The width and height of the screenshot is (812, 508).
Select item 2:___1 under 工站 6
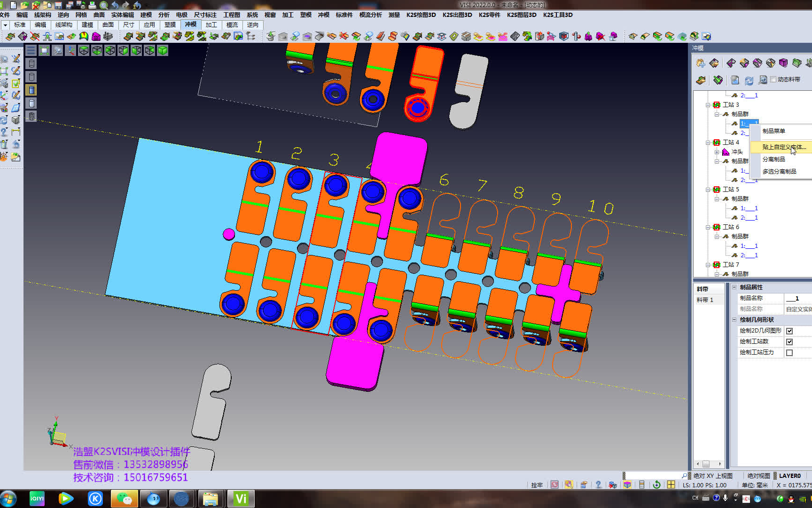coord(749,255)
